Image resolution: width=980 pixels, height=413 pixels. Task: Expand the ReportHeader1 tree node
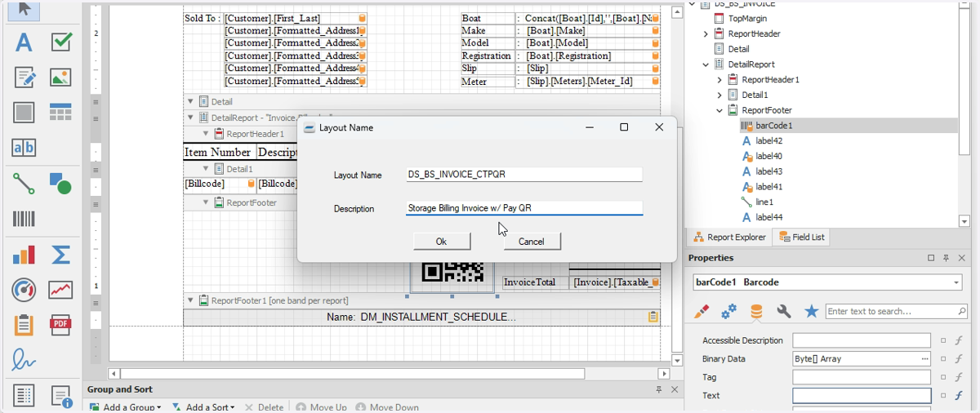[719, 80]
